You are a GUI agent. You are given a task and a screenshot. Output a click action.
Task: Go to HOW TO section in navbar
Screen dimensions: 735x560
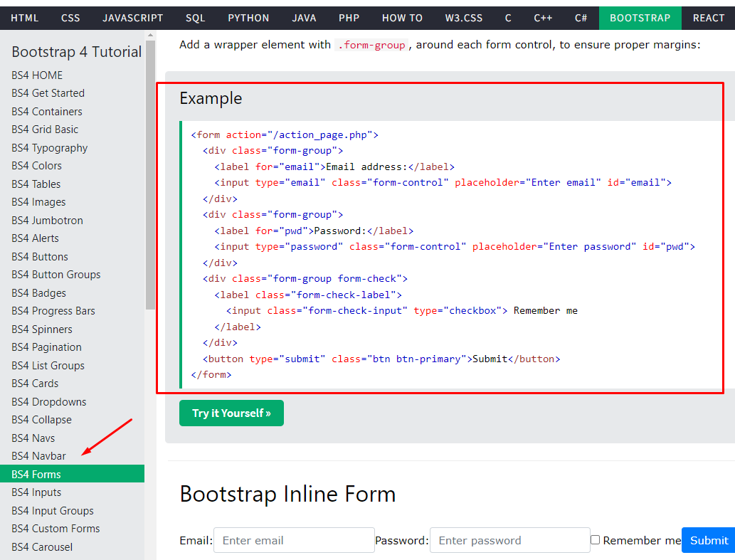coord(402,18)
